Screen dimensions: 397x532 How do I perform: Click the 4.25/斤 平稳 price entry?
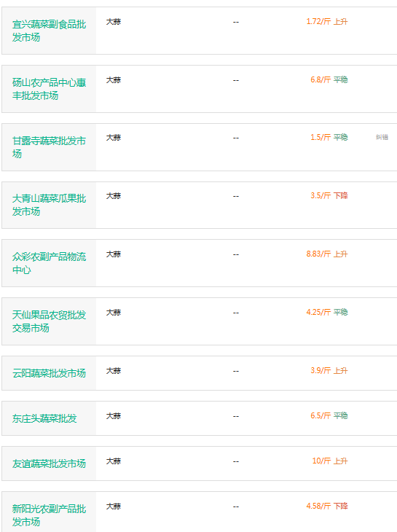click(327, 312)
